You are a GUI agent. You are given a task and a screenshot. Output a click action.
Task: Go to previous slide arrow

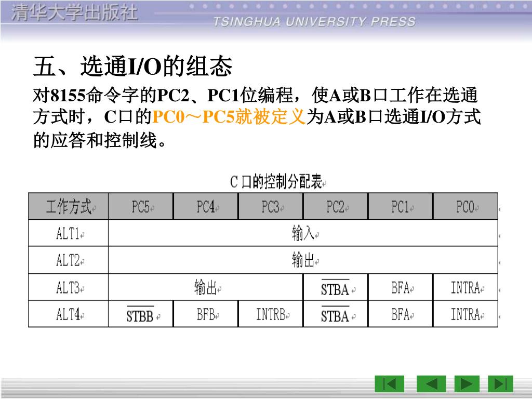pyautogui.click(x=431, y=384)
